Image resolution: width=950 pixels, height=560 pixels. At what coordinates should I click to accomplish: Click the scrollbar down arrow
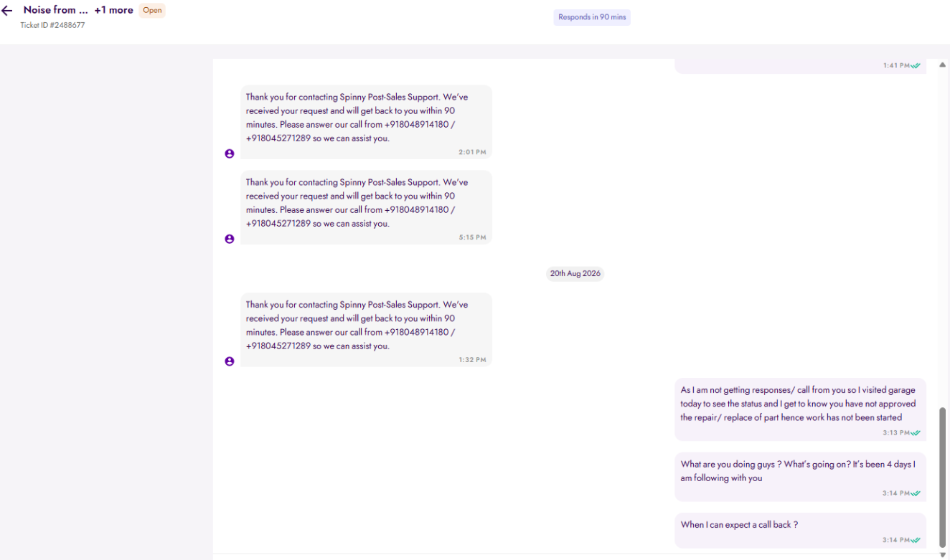click(943, 555)
